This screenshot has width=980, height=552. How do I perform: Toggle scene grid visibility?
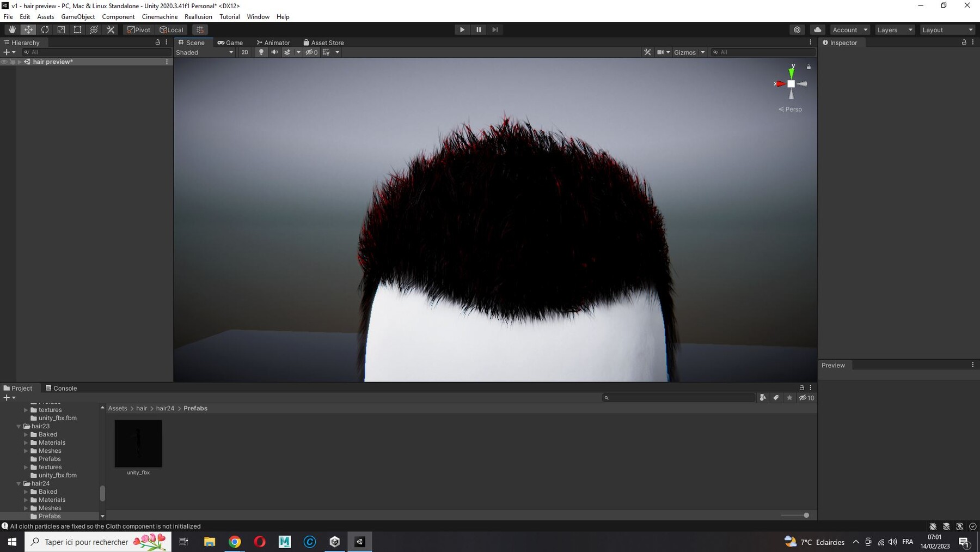[x=326, y=52]
